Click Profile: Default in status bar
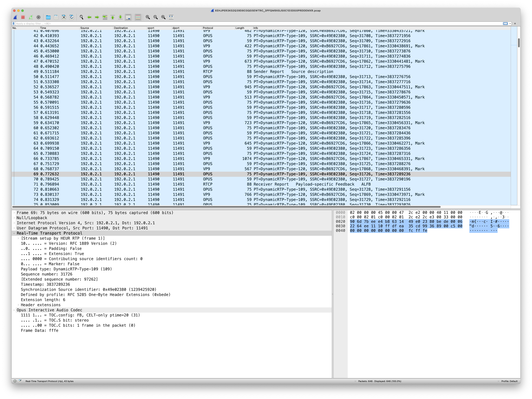This screenshot has height=399, width=532. pos(509,381)
